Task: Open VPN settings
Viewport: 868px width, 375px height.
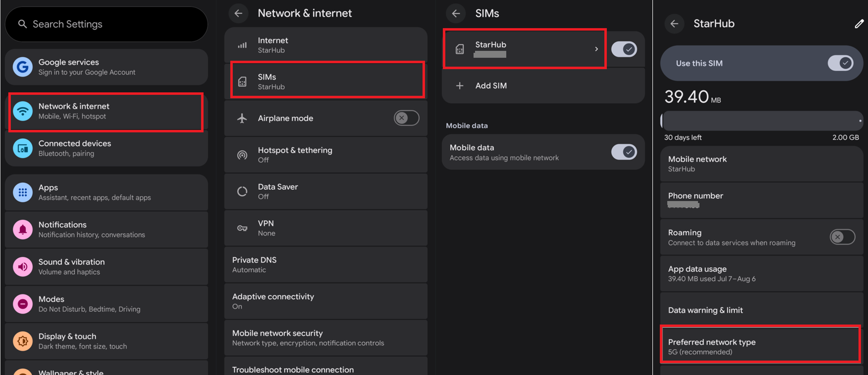Action: point(325,228)
